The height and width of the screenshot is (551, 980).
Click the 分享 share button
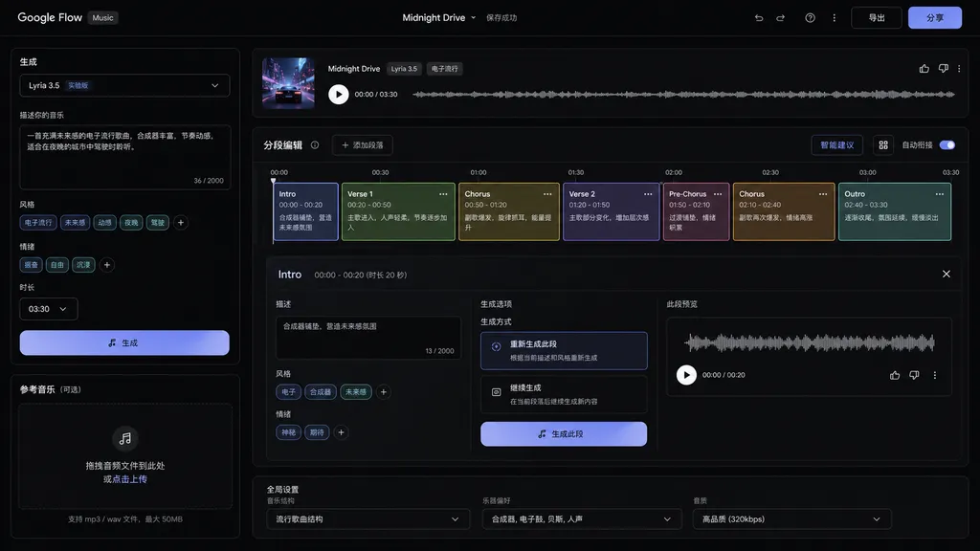(x=935, y=17)
